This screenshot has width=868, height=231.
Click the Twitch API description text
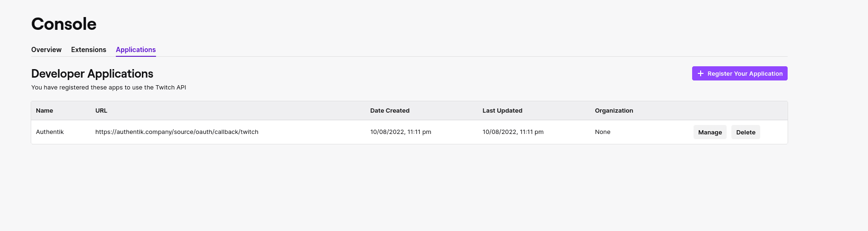click(109, 88)
